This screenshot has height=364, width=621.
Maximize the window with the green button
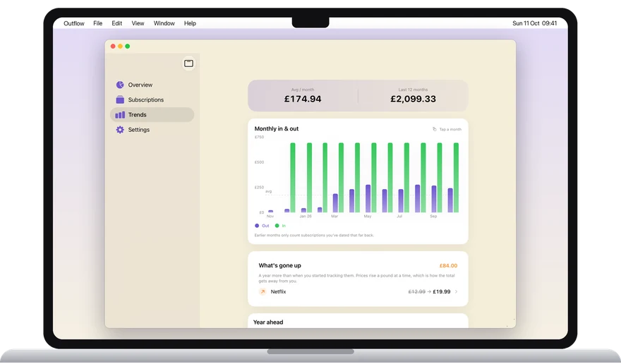(128, 47)
